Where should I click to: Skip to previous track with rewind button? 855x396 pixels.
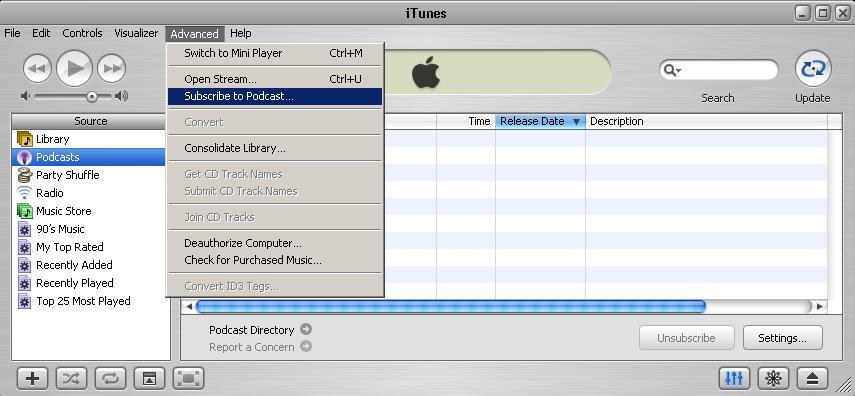tap(38, 69)
